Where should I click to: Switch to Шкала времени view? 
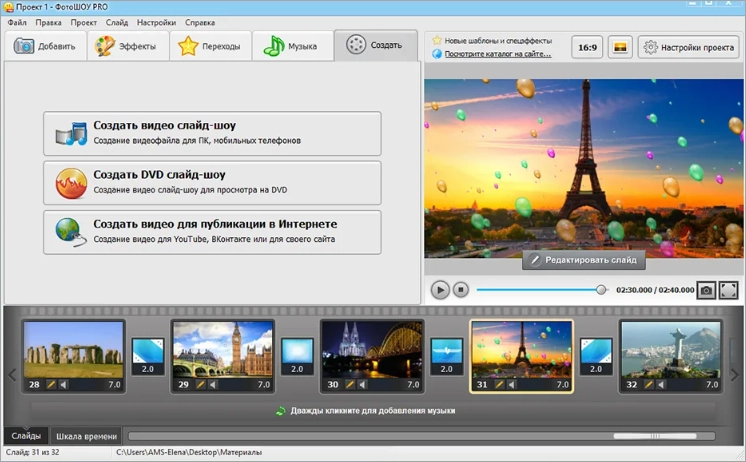pyautogui.click(x=87, y=436)
